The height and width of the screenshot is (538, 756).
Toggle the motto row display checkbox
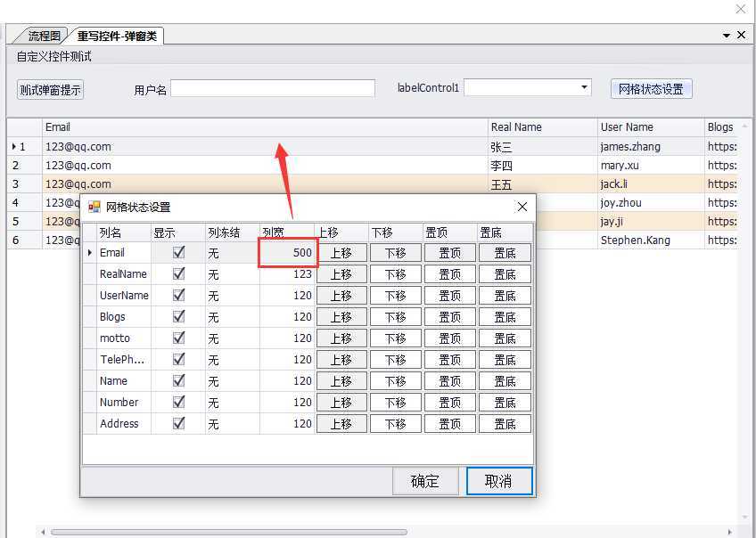tap(179, 338)
